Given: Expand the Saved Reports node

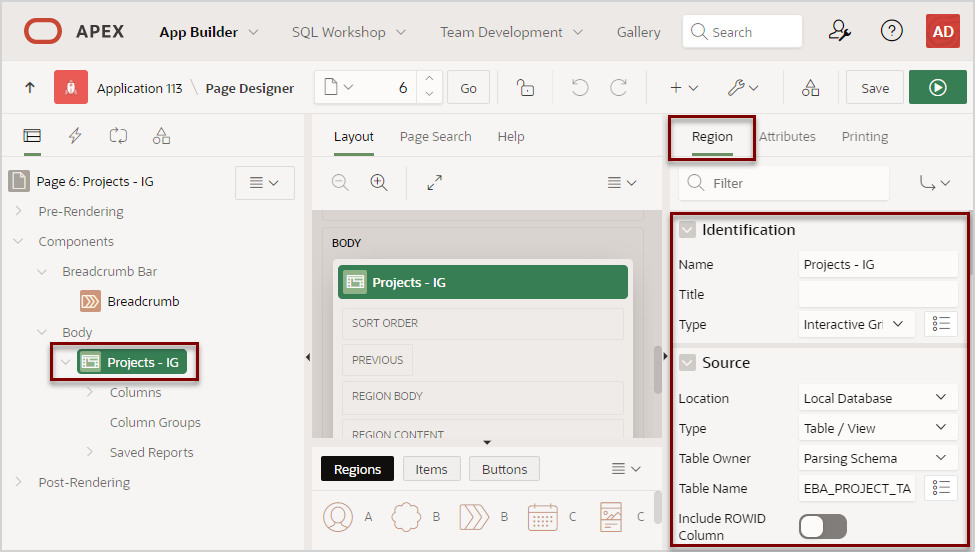Looking at the screenshot, I should click(90, 452).
